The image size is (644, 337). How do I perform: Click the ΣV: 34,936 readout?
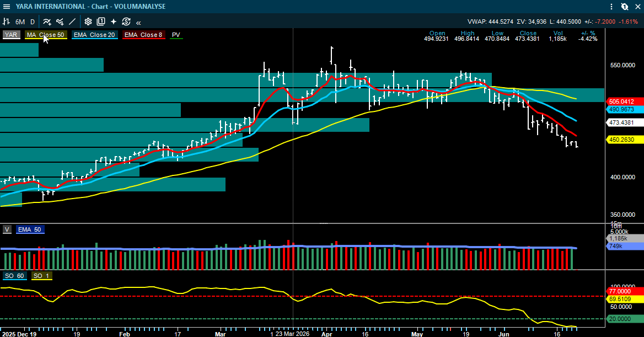[532, 22]
